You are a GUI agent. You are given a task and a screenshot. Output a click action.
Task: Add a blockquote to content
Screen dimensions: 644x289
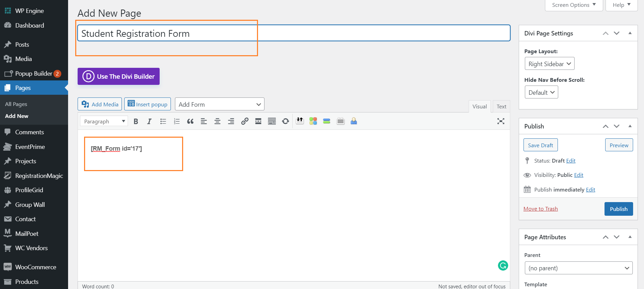(190, 121)
